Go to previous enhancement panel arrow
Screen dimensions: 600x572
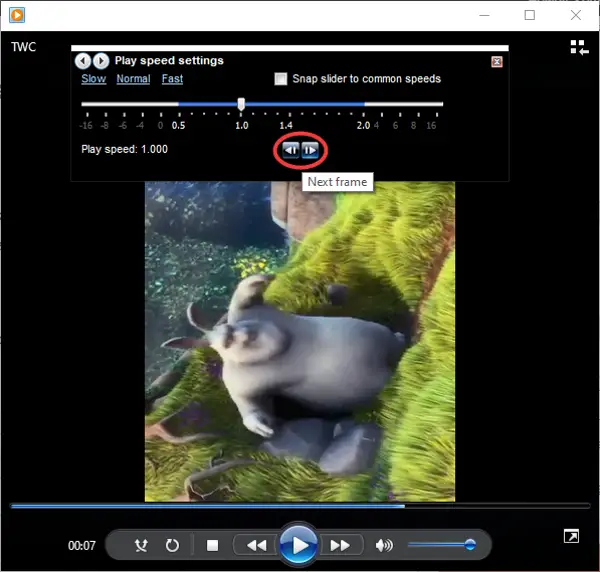[x=83, y=61]
